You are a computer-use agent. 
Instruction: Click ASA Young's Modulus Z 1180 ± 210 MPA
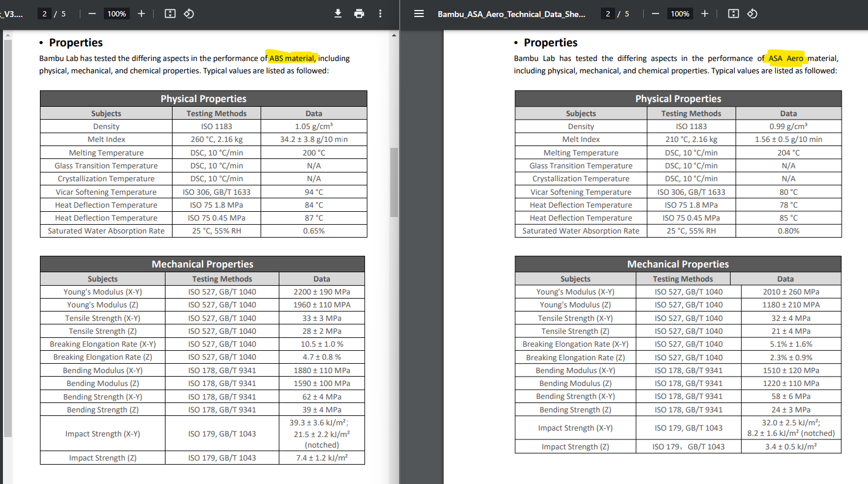tap(791, 304)
